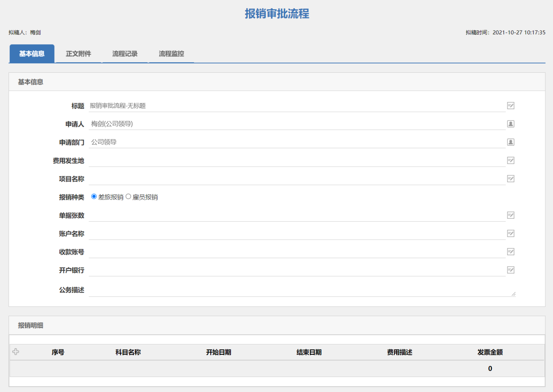Open the title edit icon beside 标题 field

[x=511, y=105]
